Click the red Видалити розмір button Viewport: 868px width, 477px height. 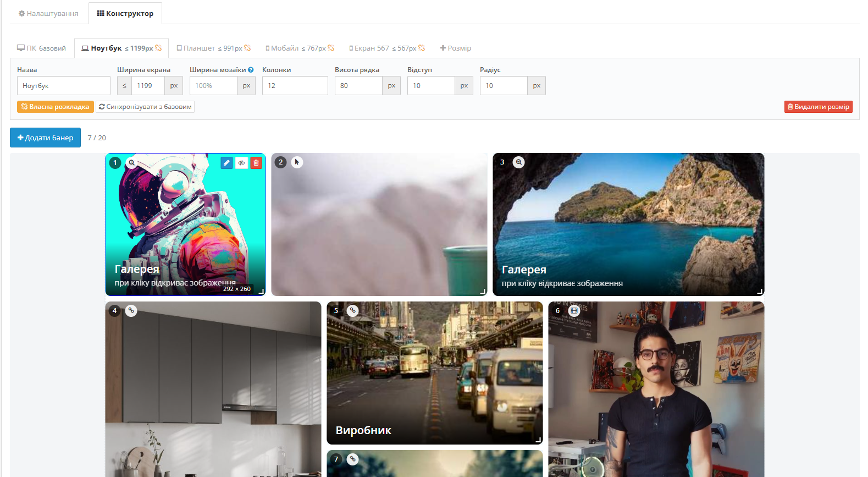pyautogui.click(x=818, y=107)
